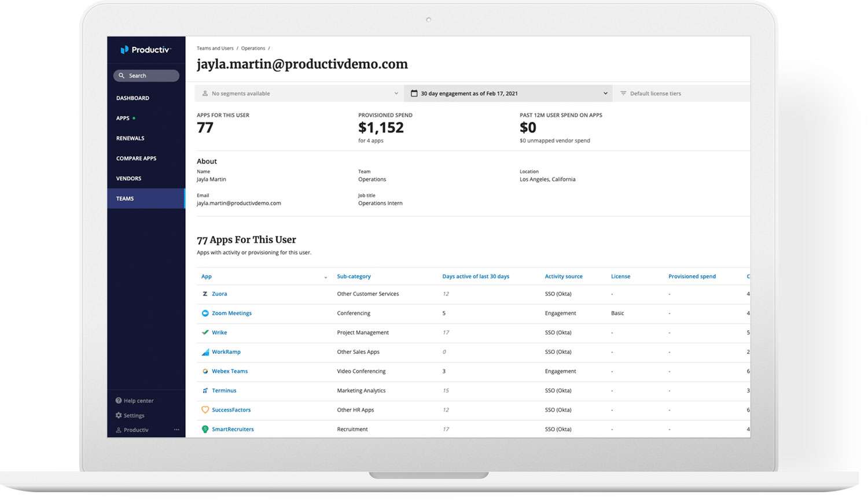The image size is (868, 503).
Task: Sort by the Provisioned spend column header
Action: tap(692, 276)
